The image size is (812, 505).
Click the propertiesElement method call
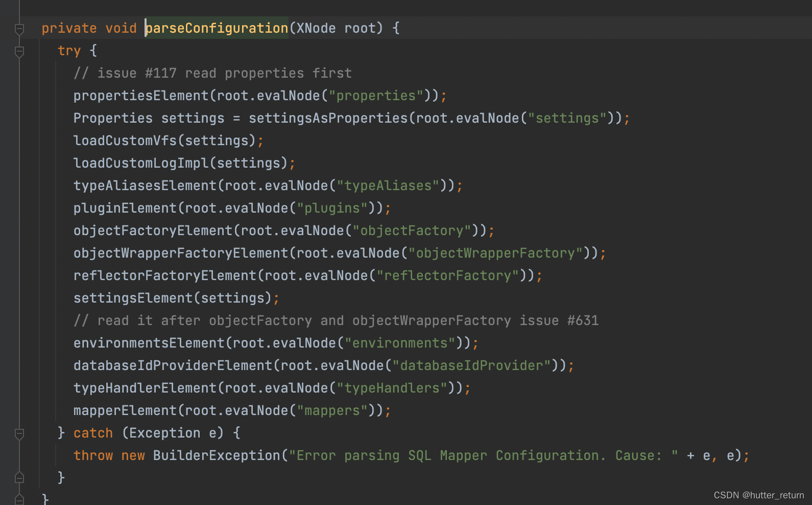point(141,96)
